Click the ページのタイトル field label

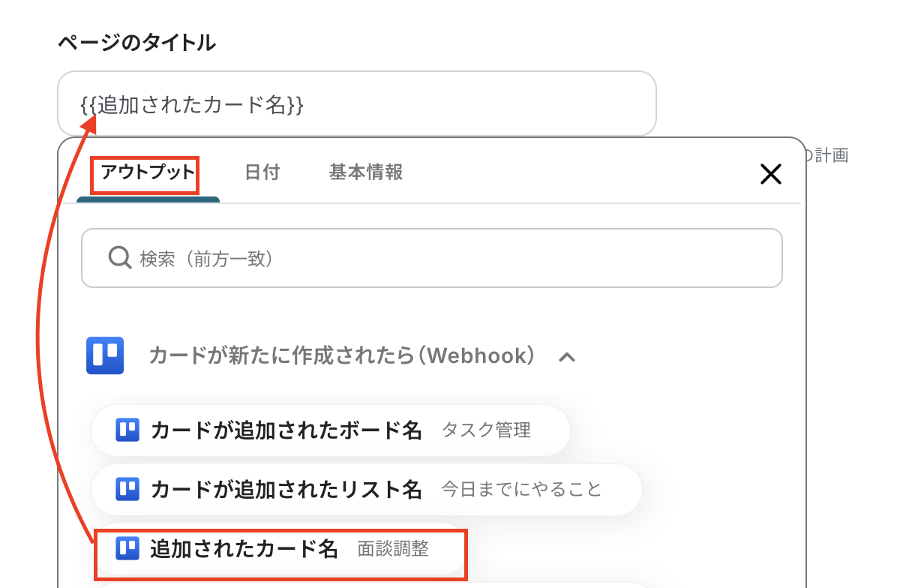[136, 43]
